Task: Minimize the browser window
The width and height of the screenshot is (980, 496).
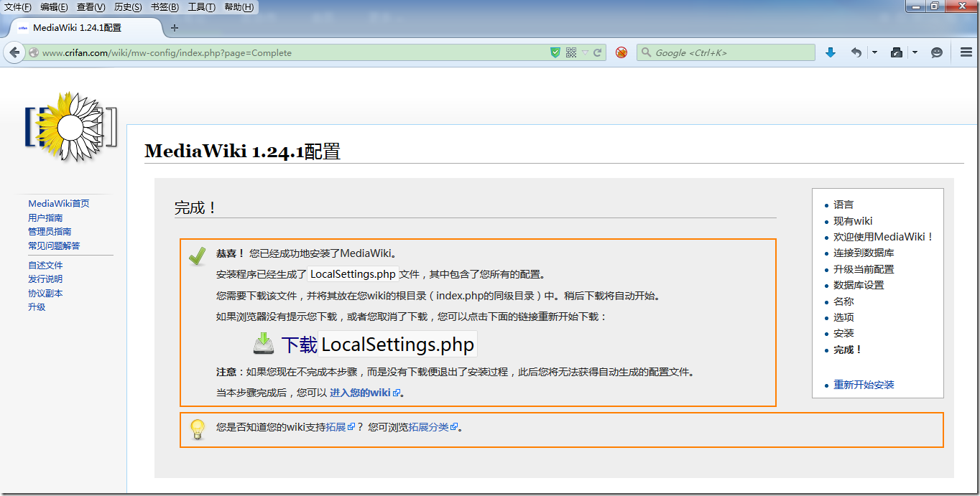Action: click(915, 6)
